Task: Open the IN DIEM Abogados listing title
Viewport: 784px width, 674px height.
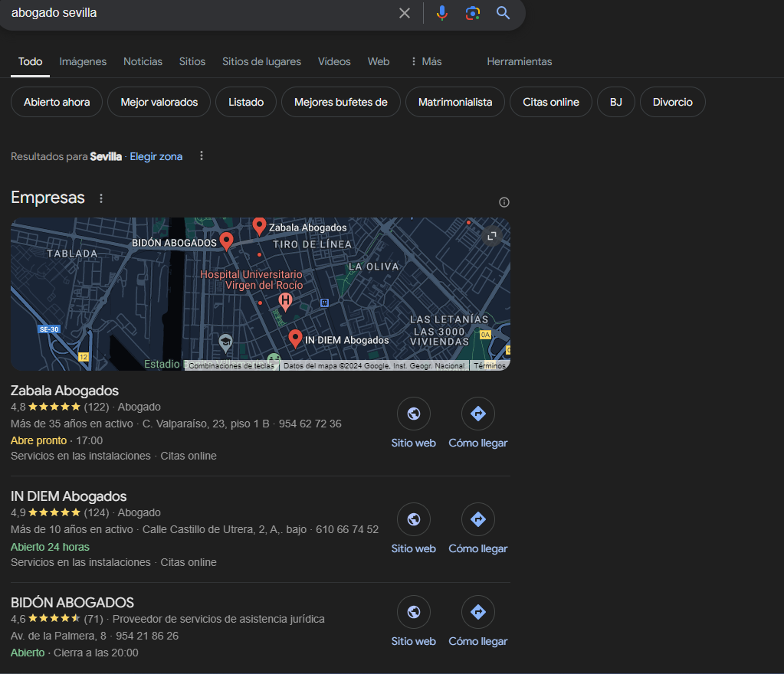Action: click(x=68, y=496)
